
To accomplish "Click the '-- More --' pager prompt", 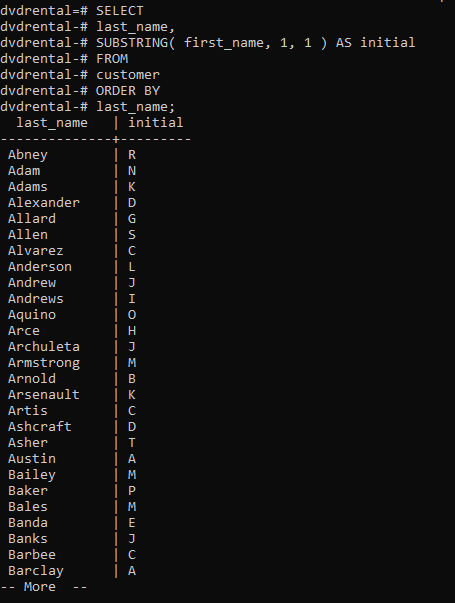I will click(x=44, y=587).
